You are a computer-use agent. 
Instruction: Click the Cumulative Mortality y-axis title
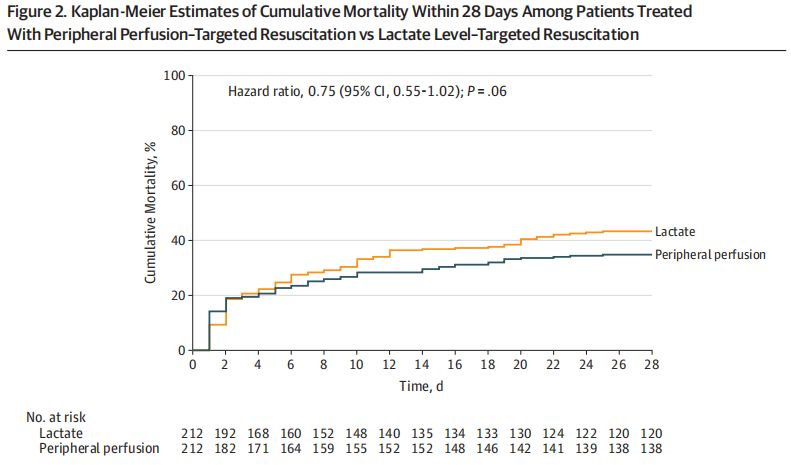[152, 212]
